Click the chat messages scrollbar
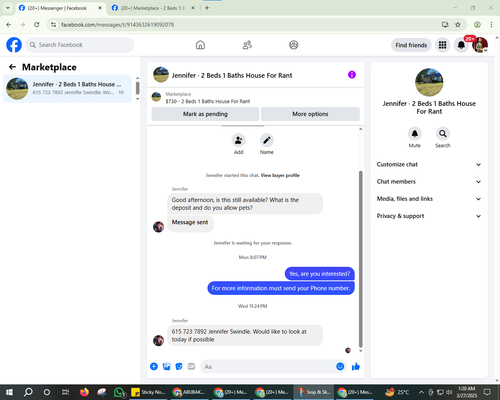Screen dimensions: 500x400 360,259
